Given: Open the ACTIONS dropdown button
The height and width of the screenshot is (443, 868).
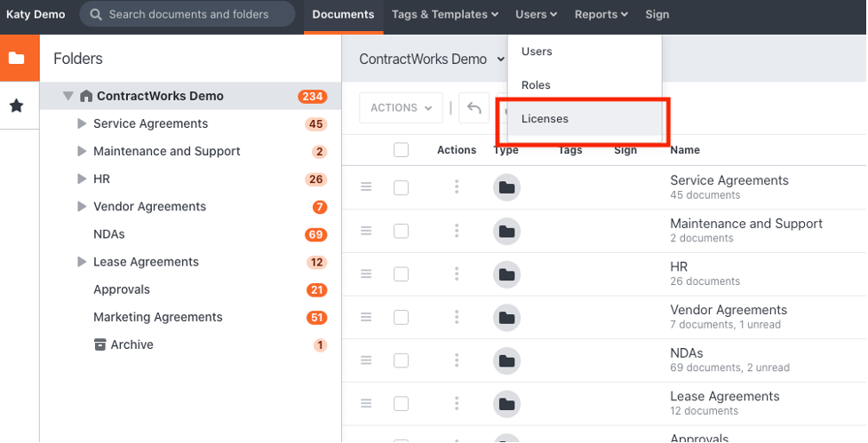Looking at the screenshot, I should click(401, 107).
